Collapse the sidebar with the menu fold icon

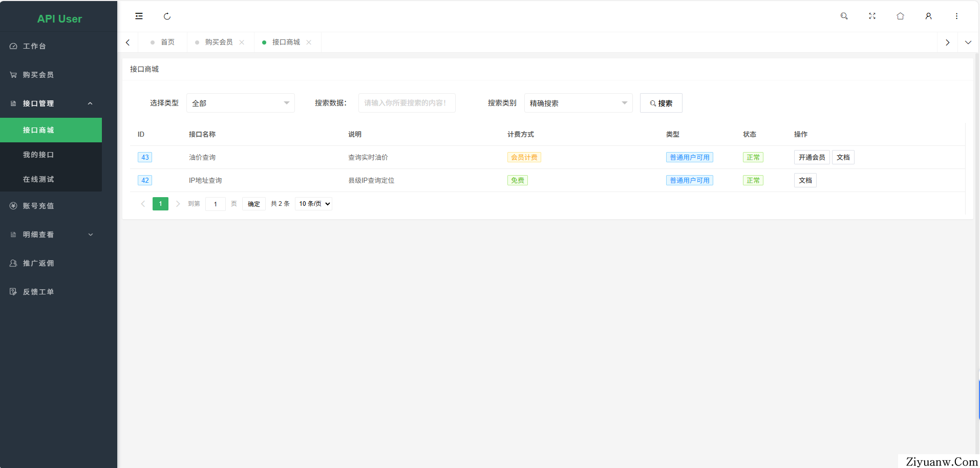point(139,16)
